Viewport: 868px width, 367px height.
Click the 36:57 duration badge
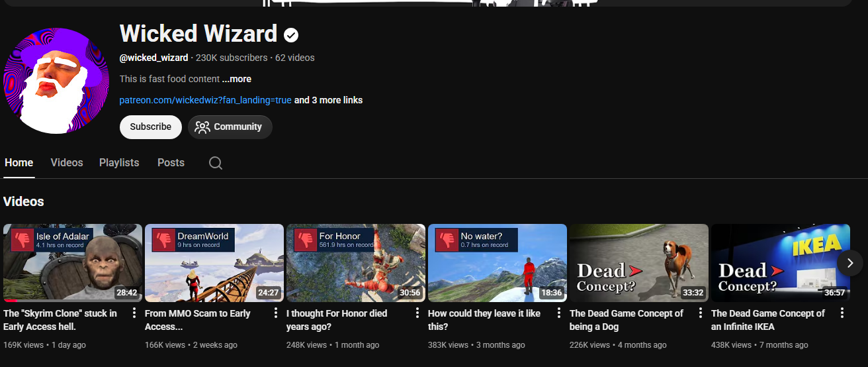pos(834,292)
